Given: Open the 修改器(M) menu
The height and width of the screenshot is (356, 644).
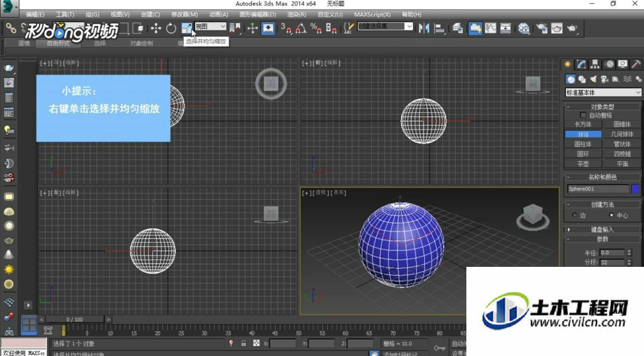Looking at the screenshot, I should point(184,14).
